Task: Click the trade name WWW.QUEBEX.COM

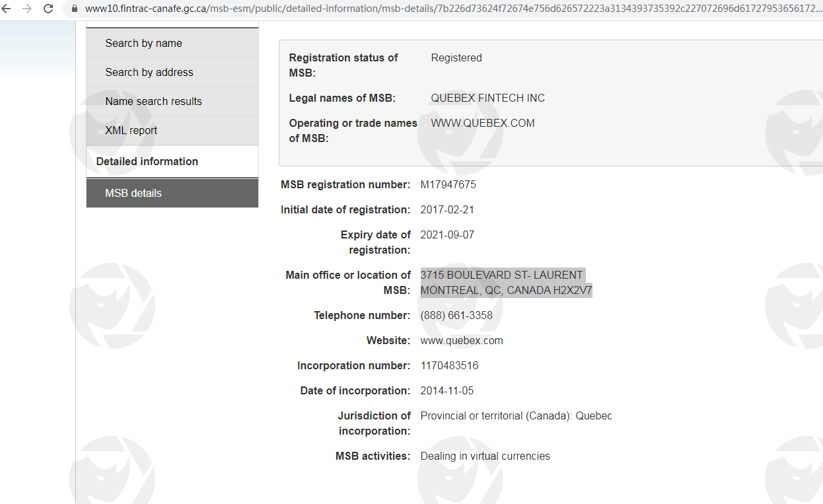Action: [x=482, y=123]
